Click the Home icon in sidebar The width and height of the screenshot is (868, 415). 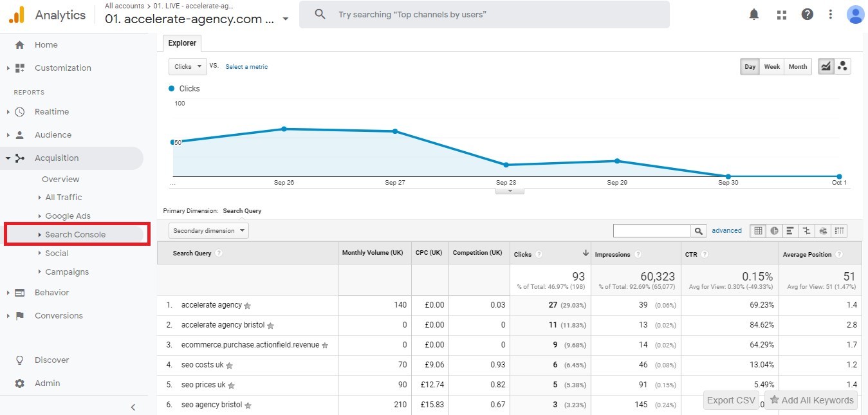(x=19, y=45)
